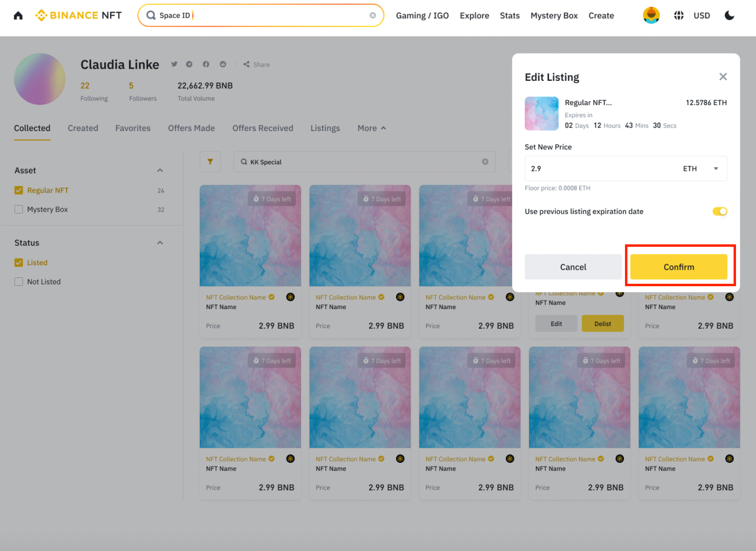756x551 pixels.
Task: Clear the Space ID search field
Action: click(x=373, y=16)
